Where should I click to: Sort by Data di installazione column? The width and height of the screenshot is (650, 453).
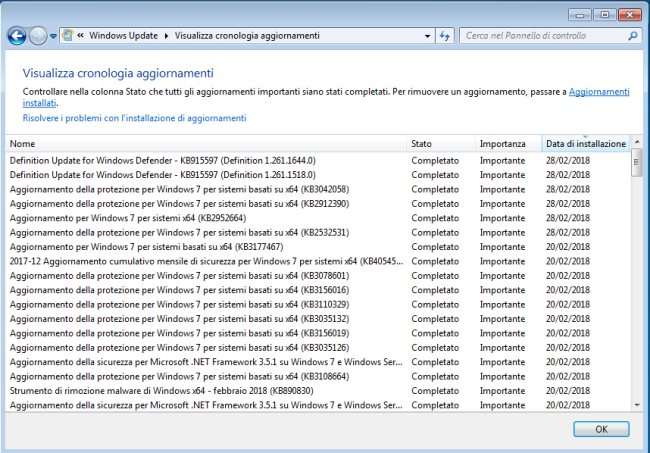pos(585,144)
